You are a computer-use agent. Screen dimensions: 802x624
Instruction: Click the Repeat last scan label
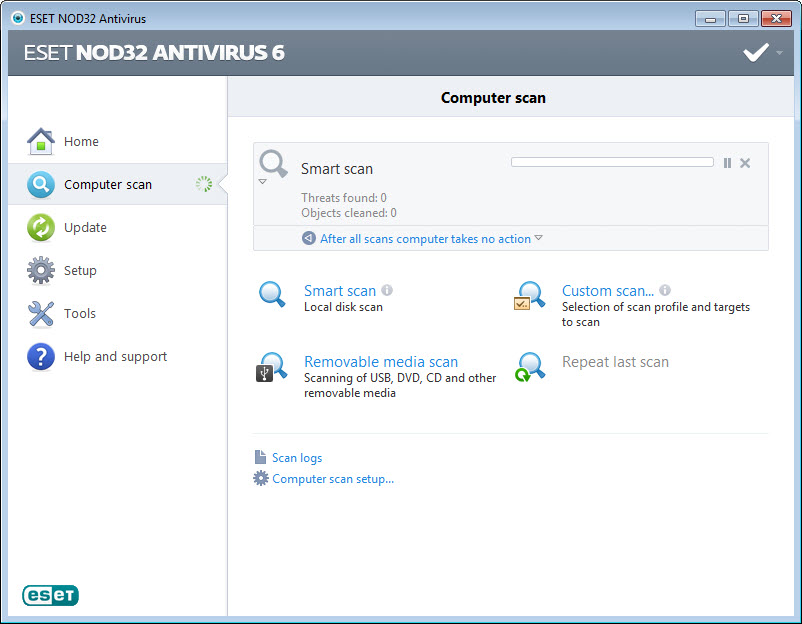[615, 362]
